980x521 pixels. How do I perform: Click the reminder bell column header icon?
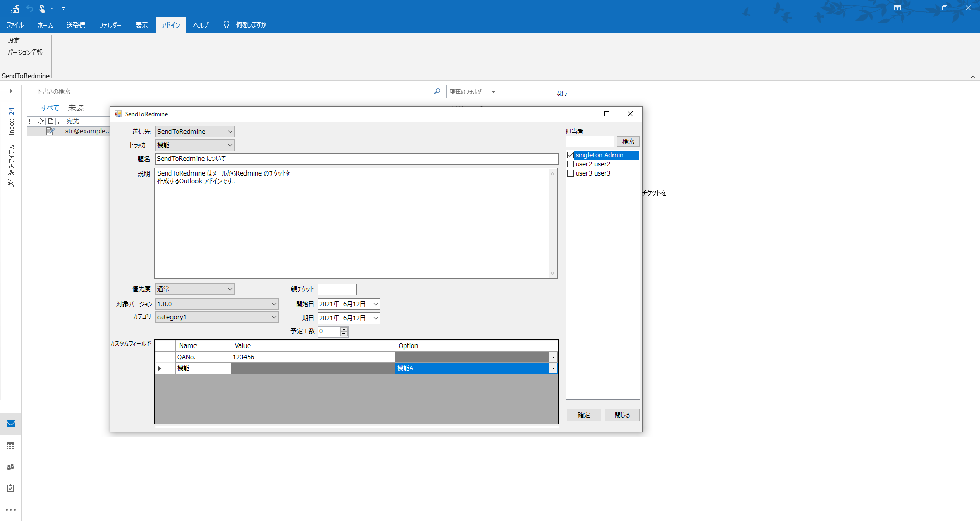[x=41, y=121]
